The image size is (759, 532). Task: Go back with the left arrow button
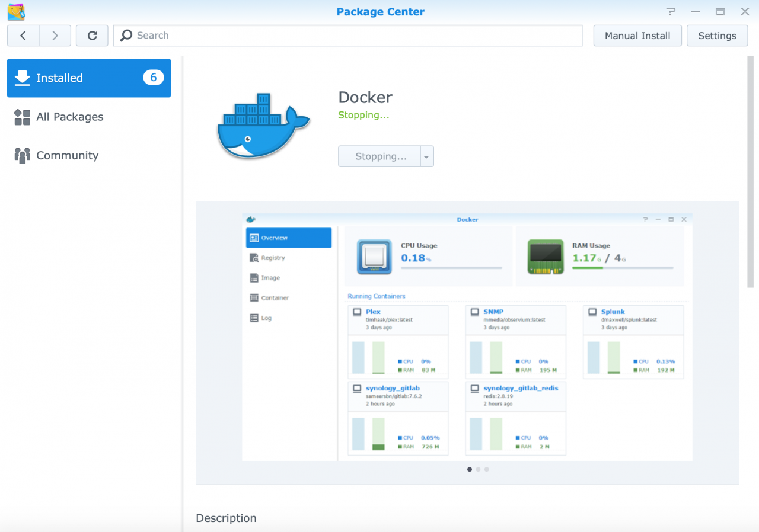(x=23, y=36)
